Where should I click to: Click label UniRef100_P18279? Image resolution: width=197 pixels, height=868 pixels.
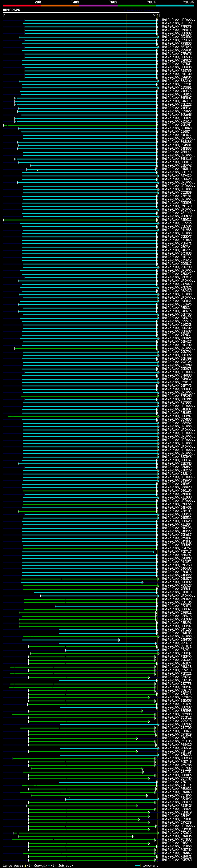point(176,470)
